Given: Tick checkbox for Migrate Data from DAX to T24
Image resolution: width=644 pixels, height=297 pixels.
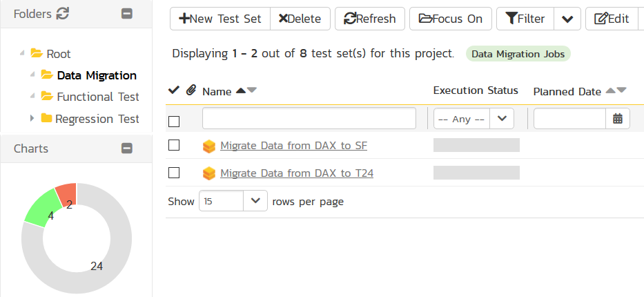Looking at the screenshot, I should point(174,173).
